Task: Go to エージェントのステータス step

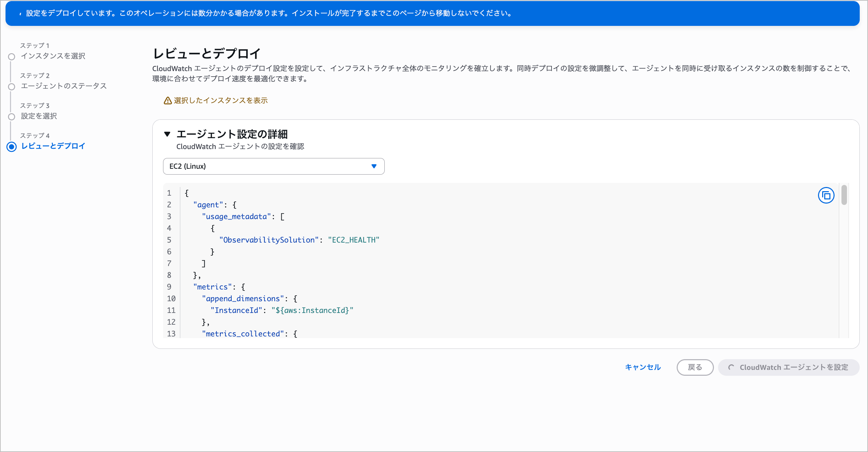Action: [64, 86]
